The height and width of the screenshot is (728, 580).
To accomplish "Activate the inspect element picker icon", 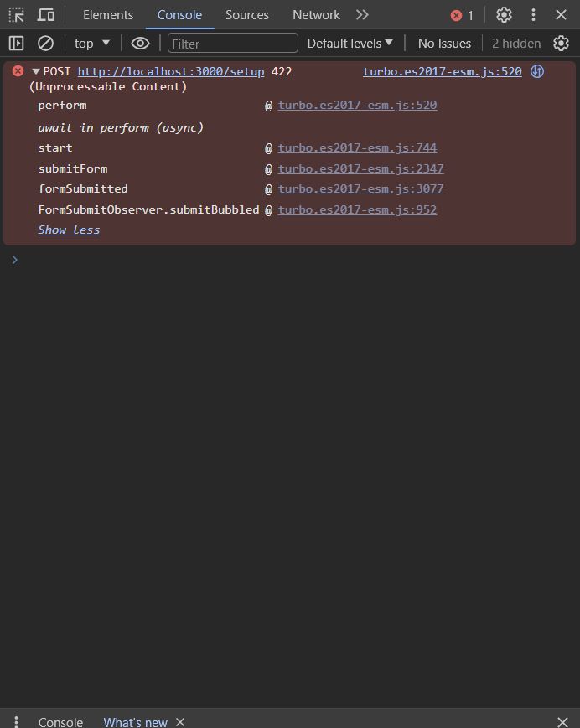I will point(17,15).
